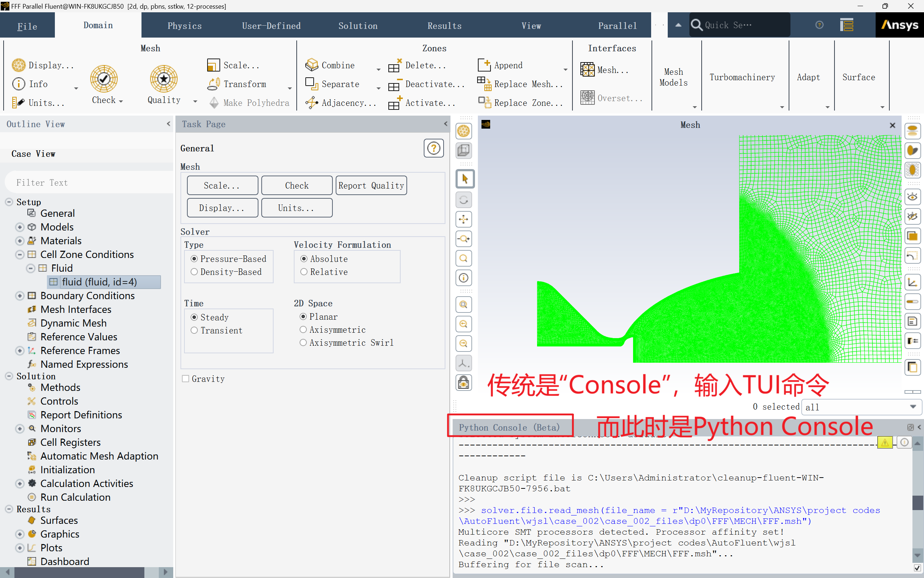Viewport: 924px width, 578px height.
Task: Click the probe info tool in viewport toolbar
Action: pyautogui.click(x=464, y=278)
